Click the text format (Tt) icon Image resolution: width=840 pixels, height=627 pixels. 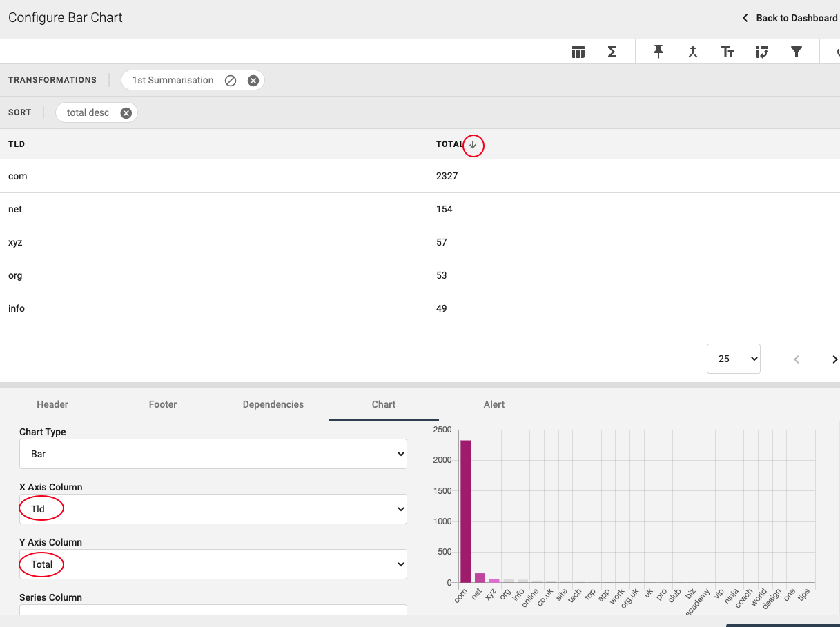(x=727, y=52)
